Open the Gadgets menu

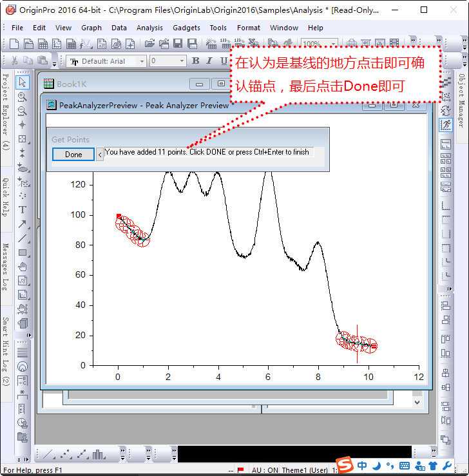pos(186,28)
